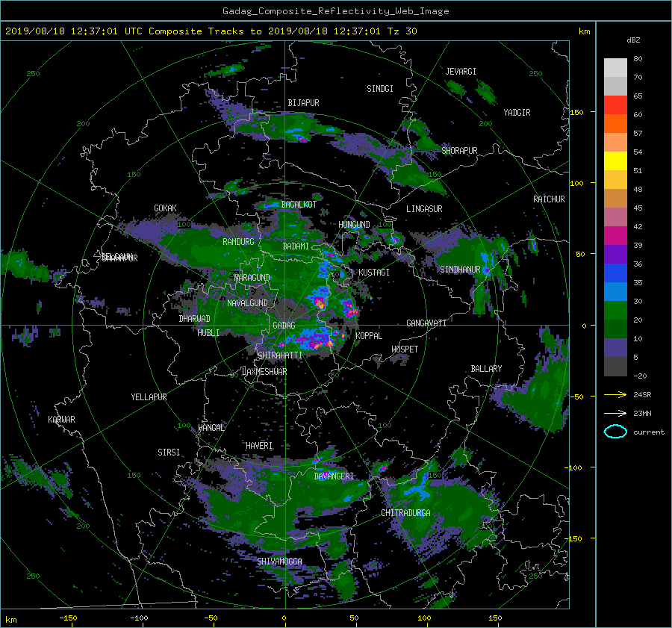Viewport: 672px width, 628px height.
Task: Click the HUNGUND city label
Action: pos(354,225)
